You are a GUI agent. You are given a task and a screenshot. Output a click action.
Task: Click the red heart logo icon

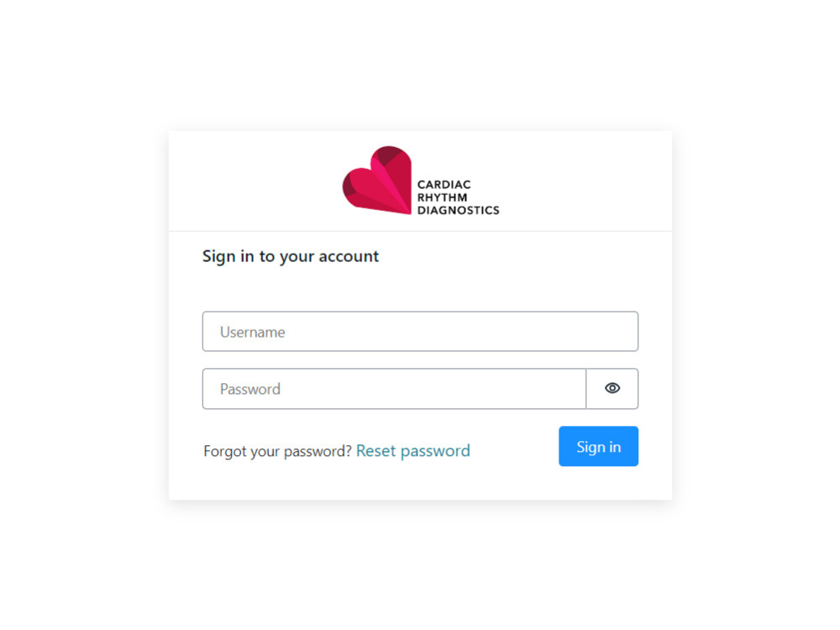click(x=377, y=181)
